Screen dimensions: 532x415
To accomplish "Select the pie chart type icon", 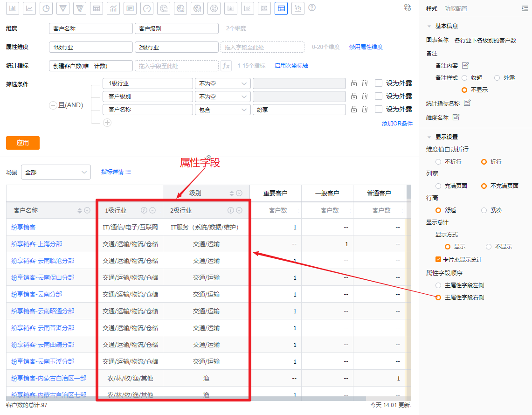I will [x=46, y=8].
